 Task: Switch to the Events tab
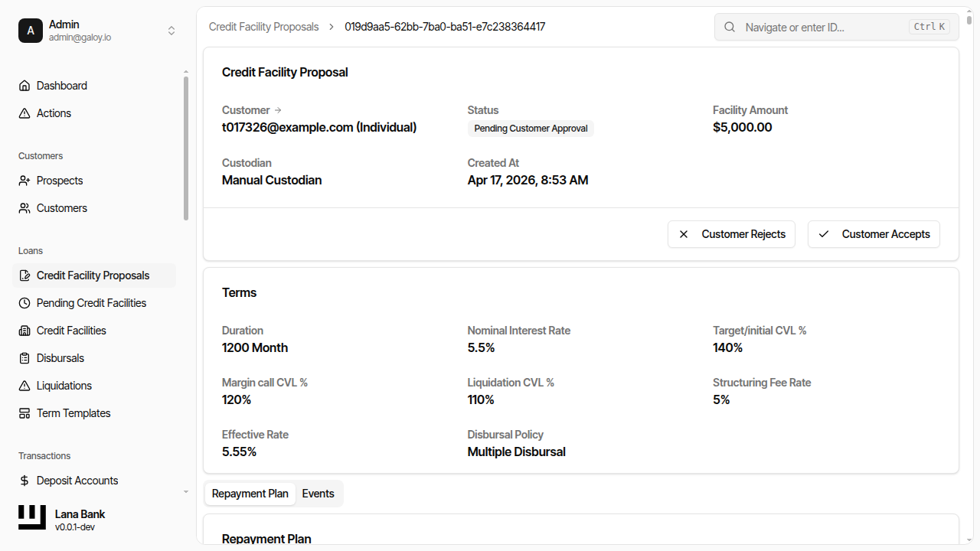[x=318, y=494]
